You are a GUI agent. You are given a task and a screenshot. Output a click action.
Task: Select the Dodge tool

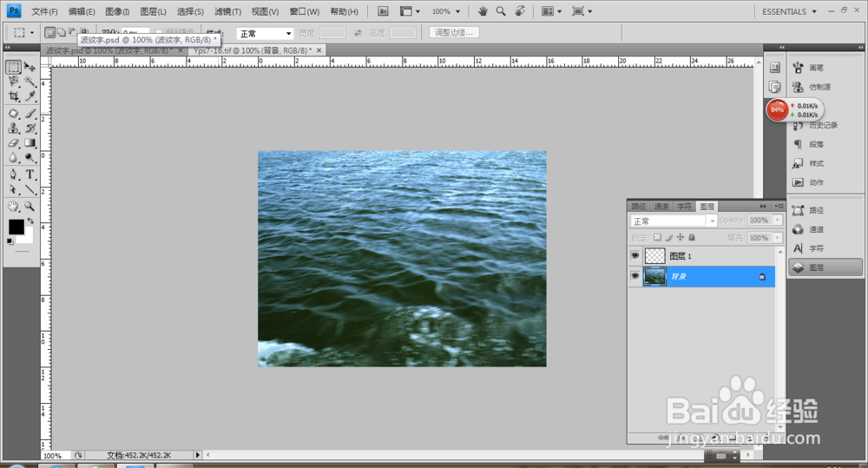pyautogui.click(x=30, y=157)
